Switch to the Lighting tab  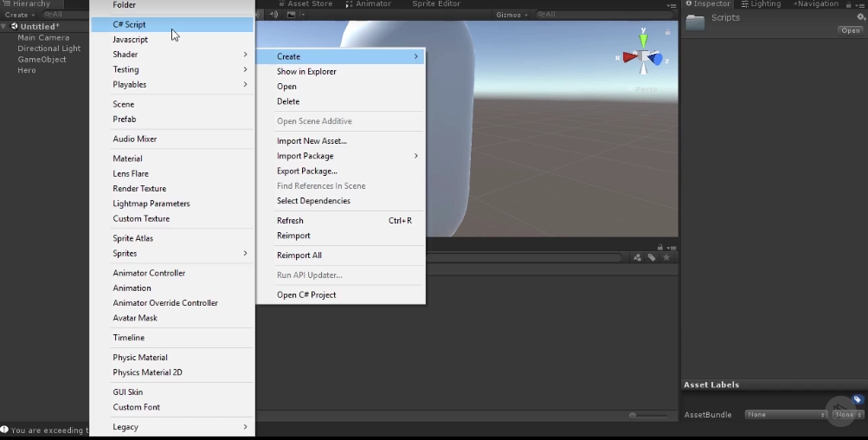click(x=762, y=3)
